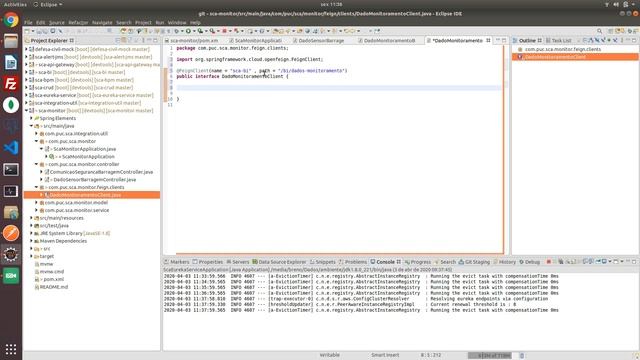Click blank line 8 in the code editor

coord(339,88)
